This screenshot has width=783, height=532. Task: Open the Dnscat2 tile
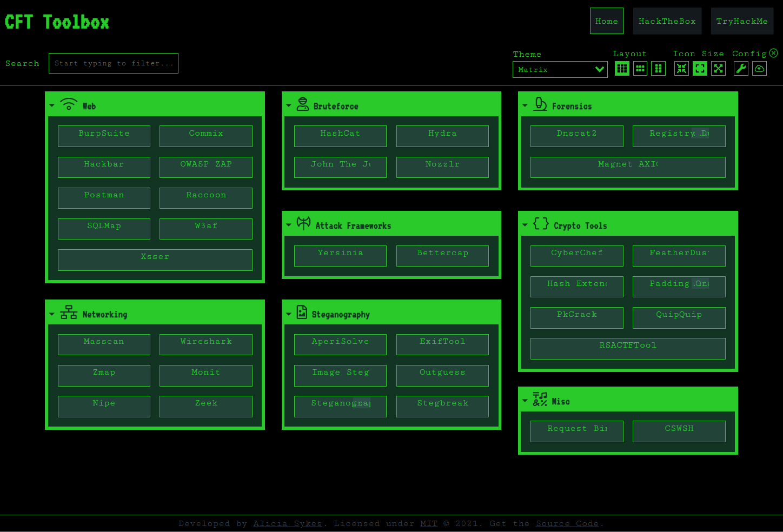577,136
